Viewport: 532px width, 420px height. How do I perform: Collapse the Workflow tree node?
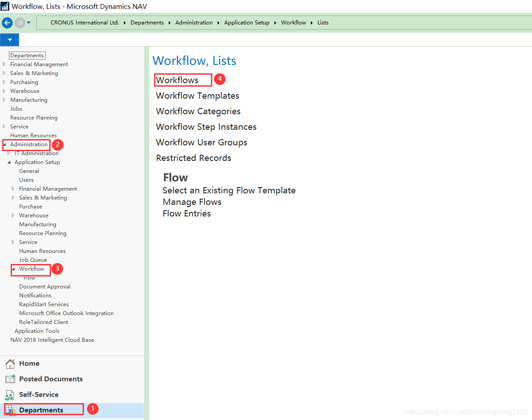13,269
